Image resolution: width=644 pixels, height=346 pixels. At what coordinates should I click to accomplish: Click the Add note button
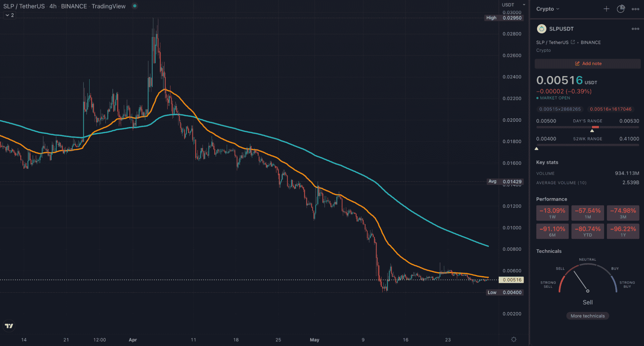point(588,63)
